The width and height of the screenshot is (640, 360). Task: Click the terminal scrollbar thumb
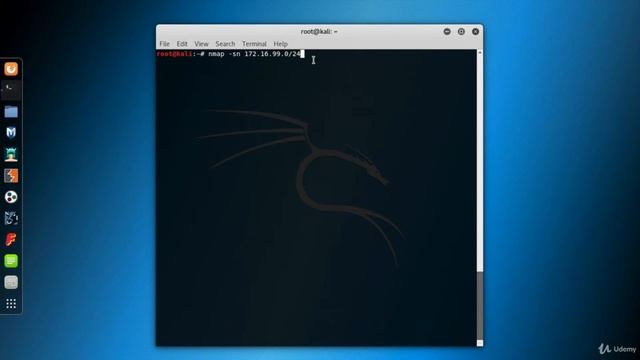tap(480, 305)
